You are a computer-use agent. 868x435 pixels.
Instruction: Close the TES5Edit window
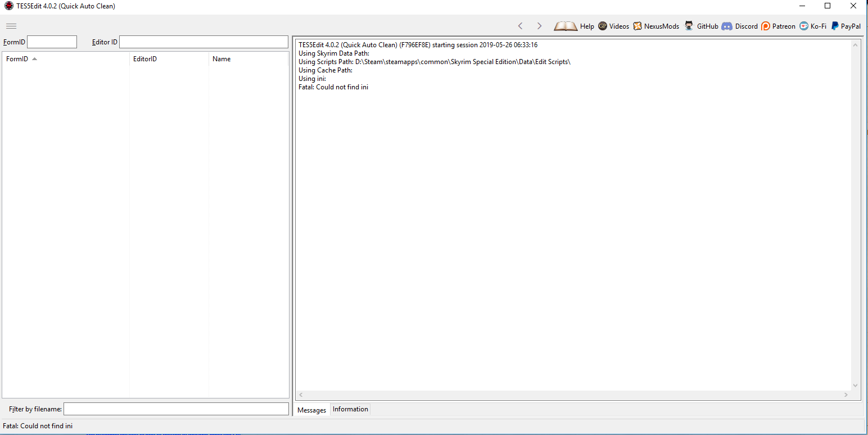[853, 6]
